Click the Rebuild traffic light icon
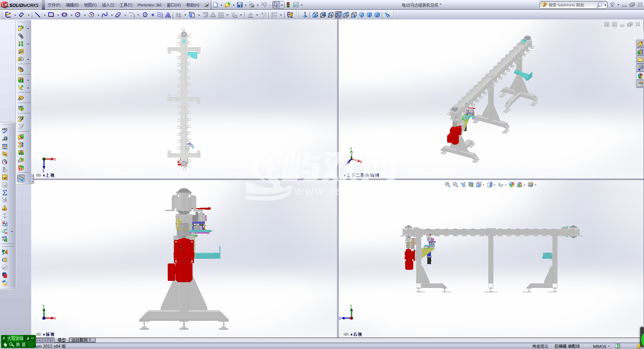Viewport: 644px width, 349px height. point(288,5)
